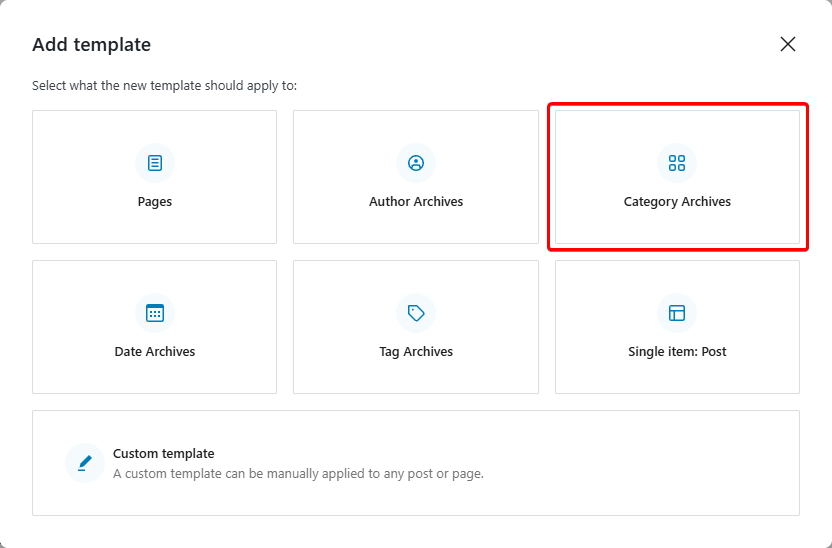
Task: Click the Category Archives grid icon
Action: 677,163
